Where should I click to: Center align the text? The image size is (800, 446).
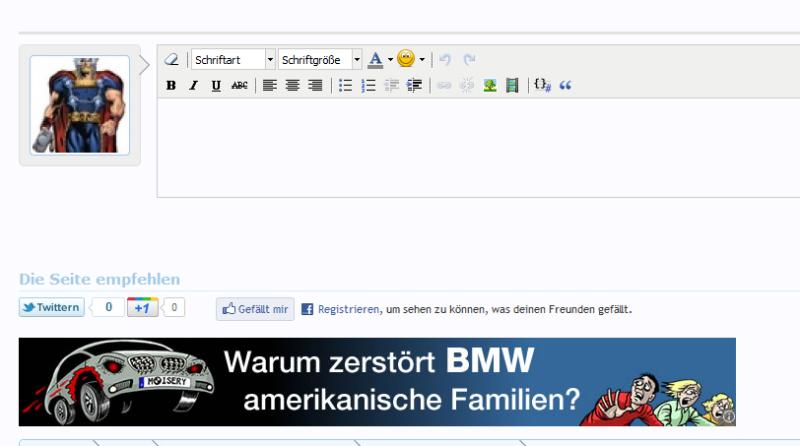pos(292,86)
